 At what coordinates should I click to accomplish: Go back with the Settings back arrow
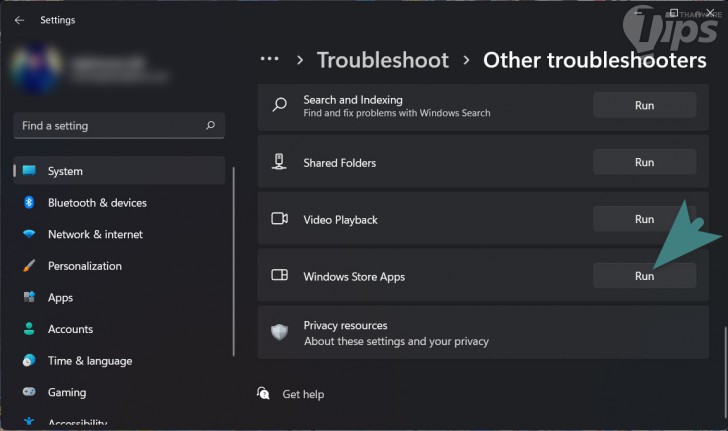(x=19, y=20)
